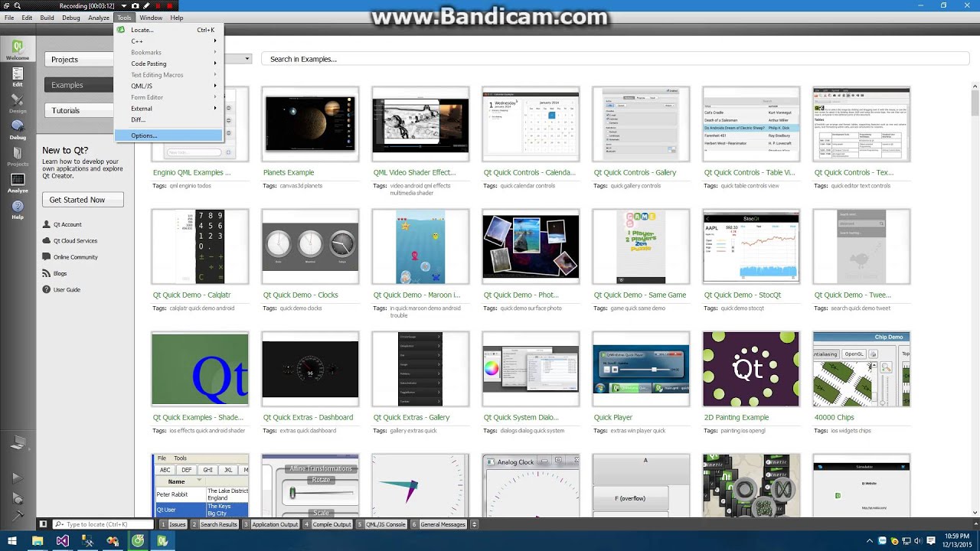Viewport: 980px width, 551px height.
Task: Open Design mode in sidebar
Action: coord(17,103)
